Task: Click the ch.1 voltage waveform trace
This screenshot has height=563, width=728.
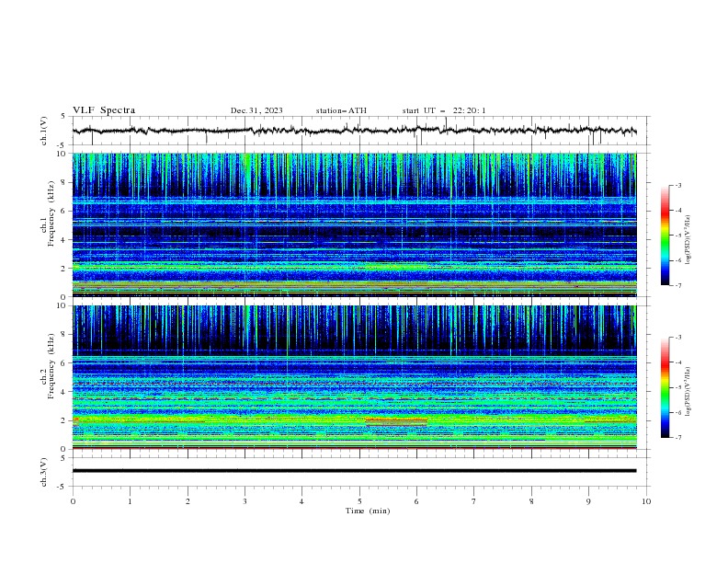Action: point(354,131)
